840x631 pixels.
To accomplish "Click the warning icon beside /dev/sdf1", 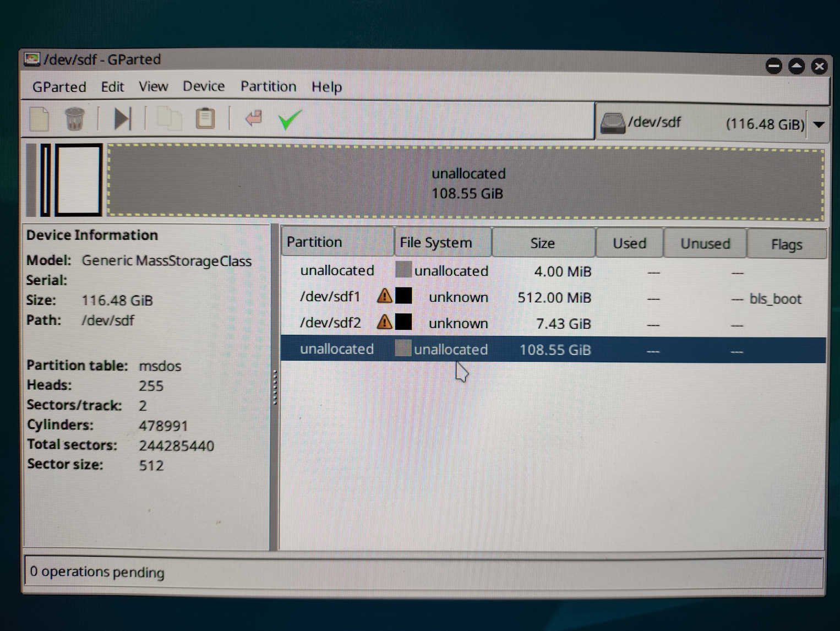I will (x=384, y=296).
